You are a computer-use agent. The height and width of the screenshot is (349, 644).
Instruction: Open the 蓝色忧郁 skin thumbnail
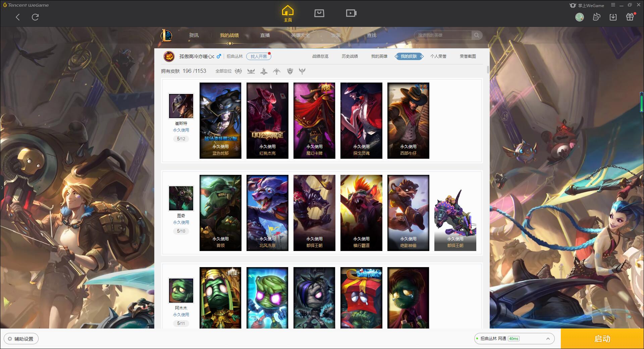[x=220, y=120]
